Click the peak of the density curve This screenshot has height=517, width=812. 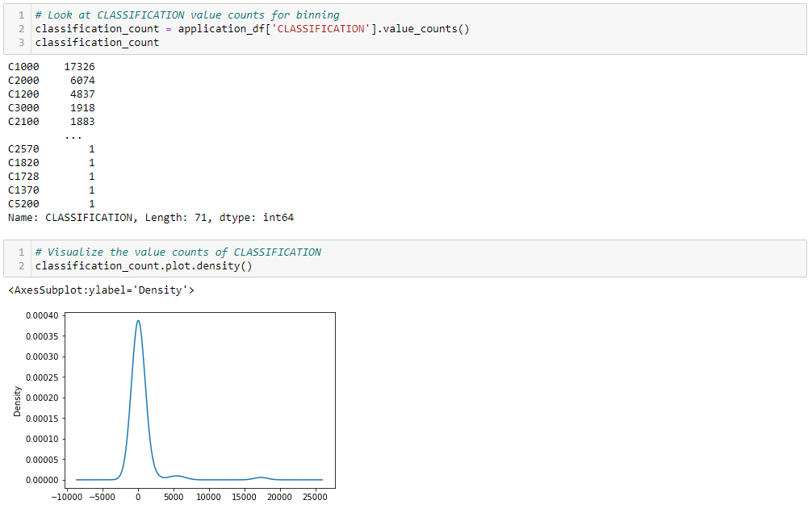pos(138,321)
